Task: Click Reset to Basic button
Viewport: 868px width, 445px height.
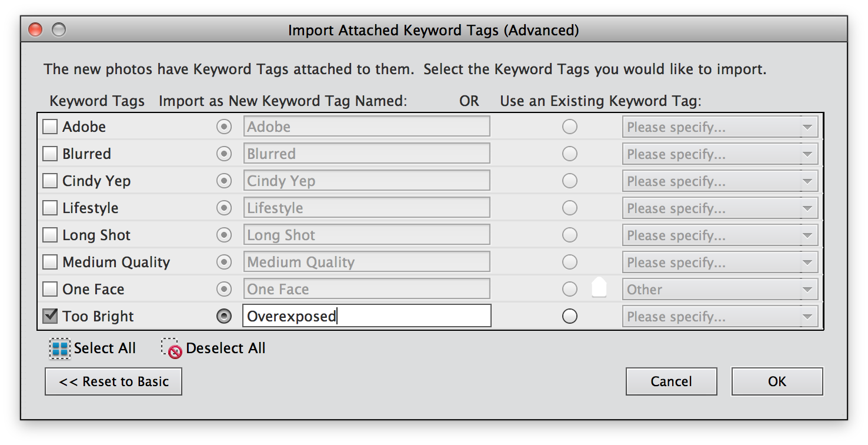Action: 113,381
